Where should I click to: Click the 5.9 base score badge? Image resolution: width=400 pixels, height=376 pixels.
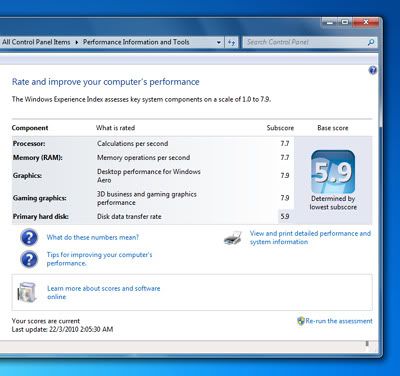coord(333,172)
